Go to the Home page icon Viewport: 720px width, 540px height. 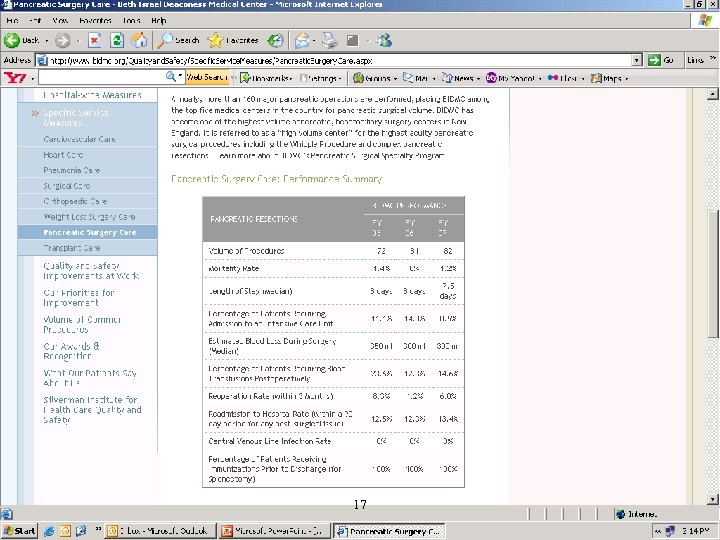[140, 41]
